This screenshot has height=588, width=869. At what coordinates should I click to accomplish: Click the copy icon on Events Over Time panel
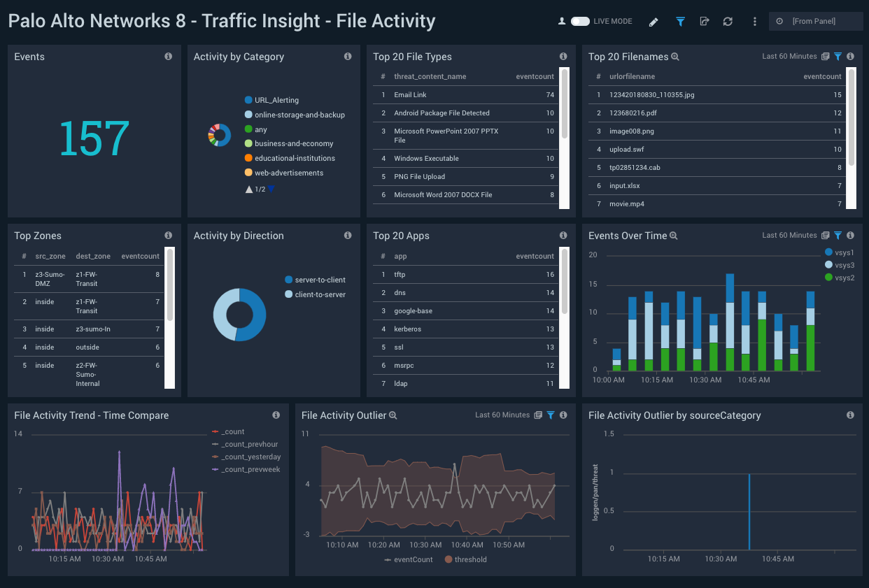coord(826,235)
